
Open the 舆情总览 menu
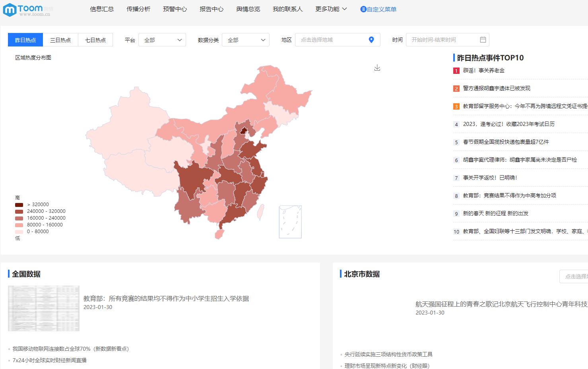[x=247, y=9]
